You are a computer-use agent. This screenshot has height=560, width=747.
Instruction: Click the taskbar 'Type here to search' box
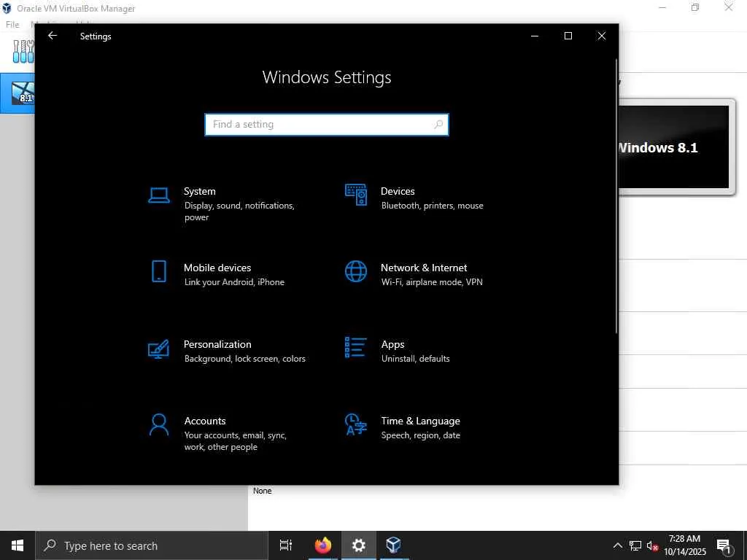tap(152, 545)
